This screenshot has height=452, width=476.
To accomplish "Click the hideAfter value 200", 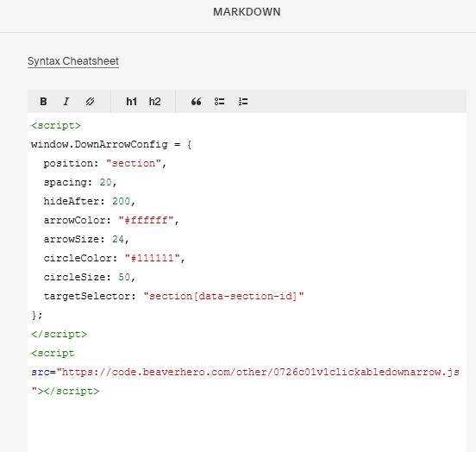I will click(121, 201).
